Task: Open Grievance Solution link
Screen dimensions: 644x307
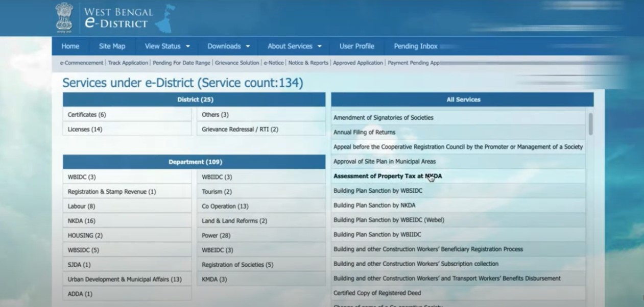Action: click(x=237, y=63)
